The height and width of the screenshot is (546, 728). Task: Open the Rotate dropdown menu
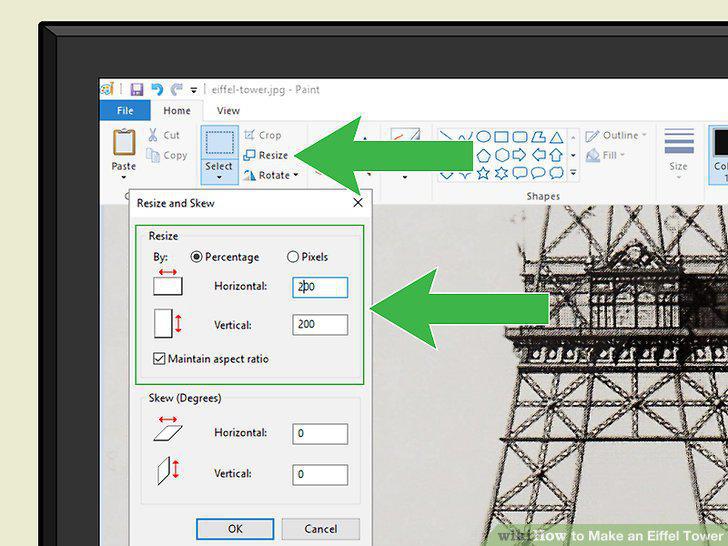[x=295, y=175]
